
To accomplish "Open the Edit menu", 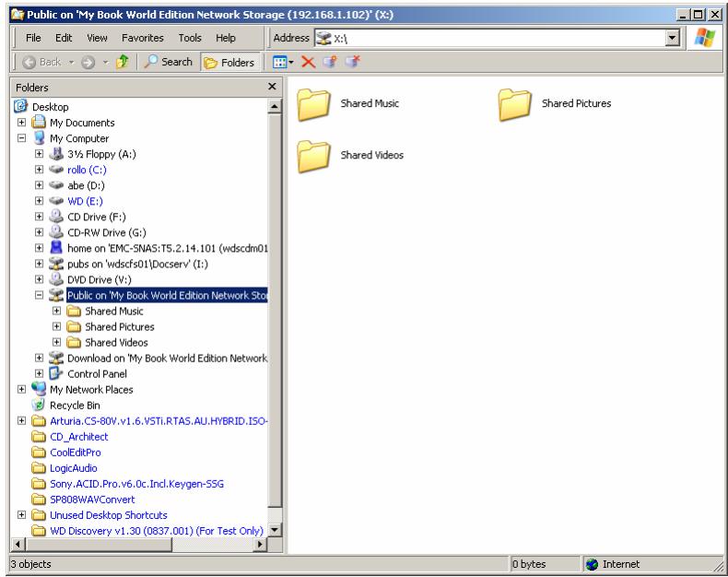I will point(64,38).
